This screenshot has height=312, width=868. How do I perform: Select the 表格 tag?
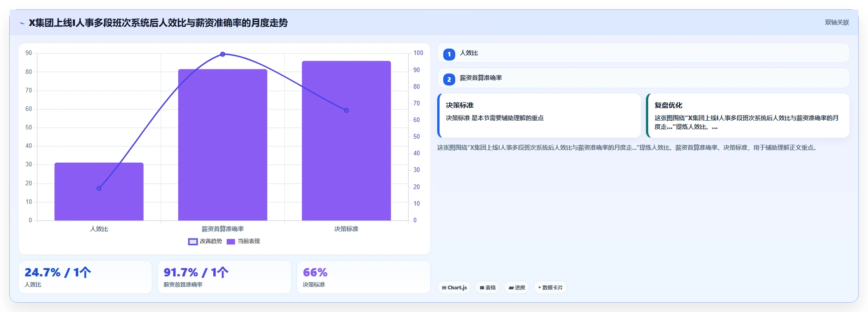click(x=488, y=288)
